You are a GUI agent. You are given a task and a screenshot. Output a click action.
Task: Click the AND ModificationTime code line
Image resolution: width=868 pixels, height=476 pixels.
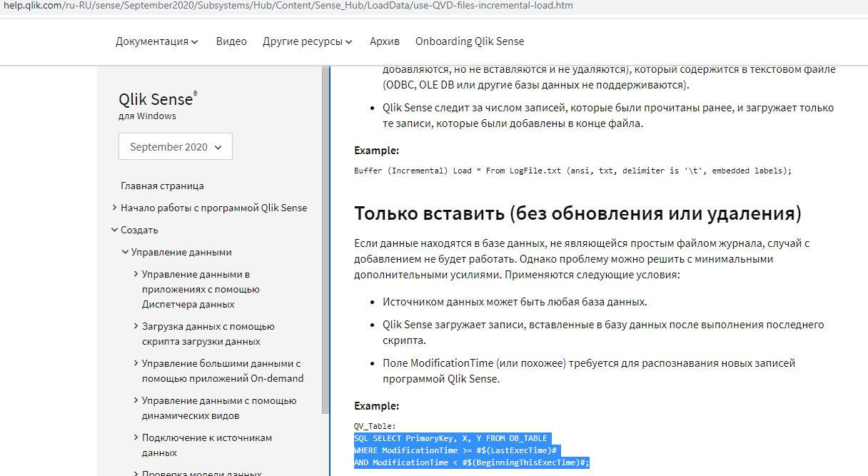click(x=472, y=463)
